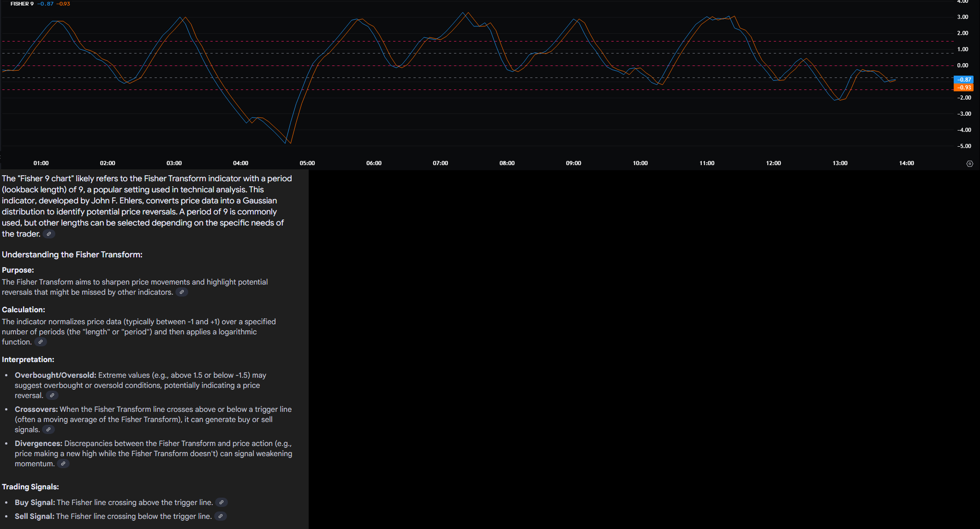This screenshot has height=529, width=980.
Task: Click the 'Buy Signal:' bullet label
Action: [x=35, y=503]
